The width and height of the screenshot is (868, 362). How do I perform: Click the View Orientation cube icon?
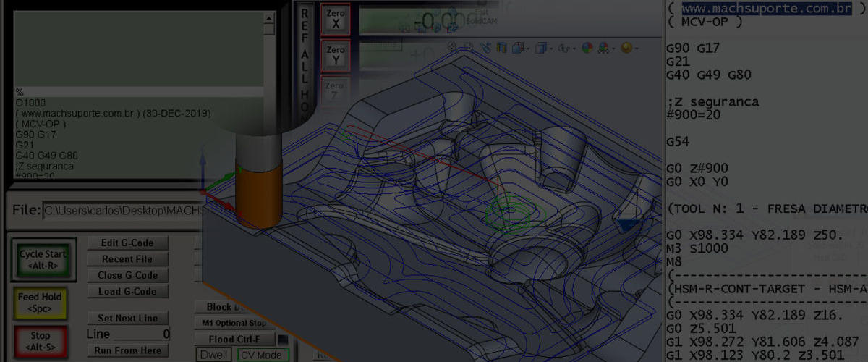click(x=518, y=48)
